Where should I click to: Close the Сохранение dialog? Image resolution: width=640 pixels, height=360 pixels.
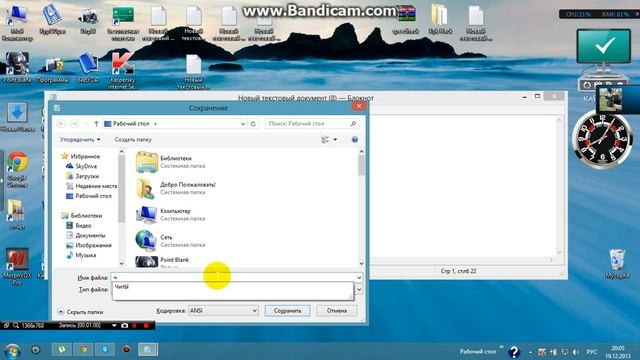pos(359,106)
